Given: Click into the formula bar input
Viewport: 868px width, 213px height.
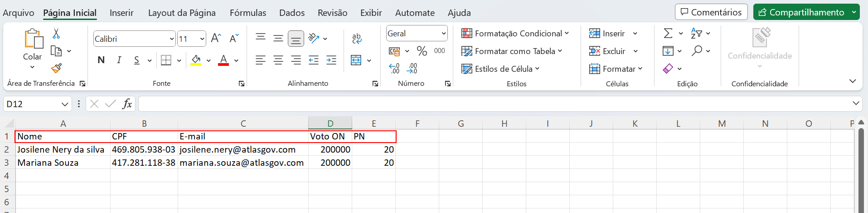Looking at the screenshot, I should click(x=494, y=104).
